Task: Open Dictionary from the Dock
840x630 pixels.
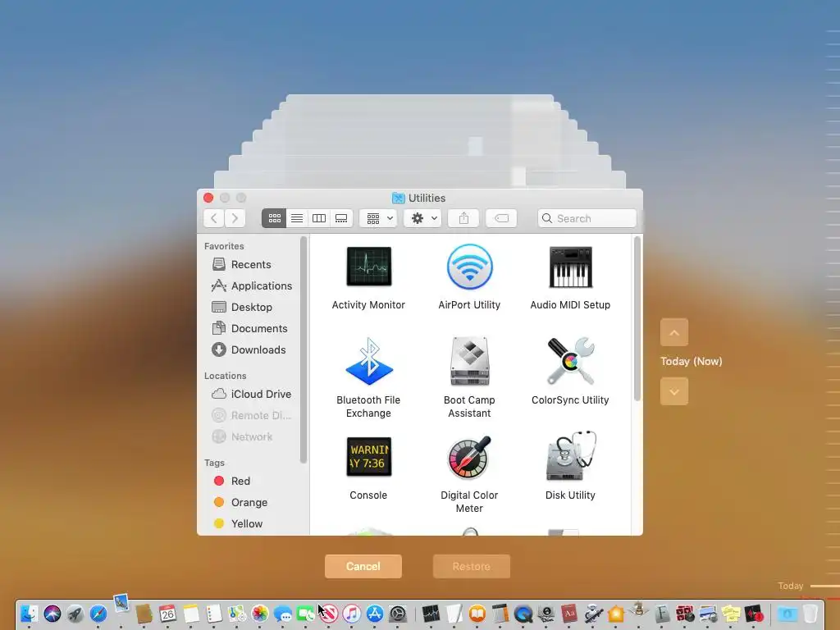Action: click(x=569, y=614)
